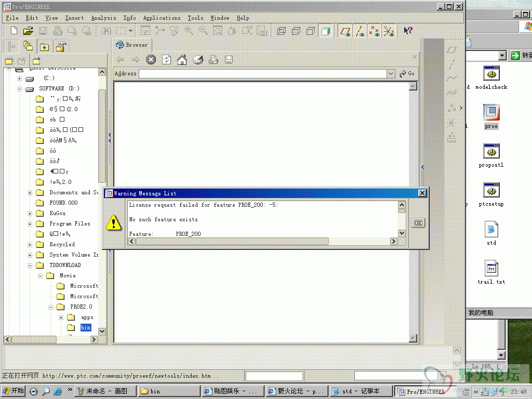This screenshot has width=532, height=399.
Task: Open the Model Tree navigator tab
Action: point(11,46)
